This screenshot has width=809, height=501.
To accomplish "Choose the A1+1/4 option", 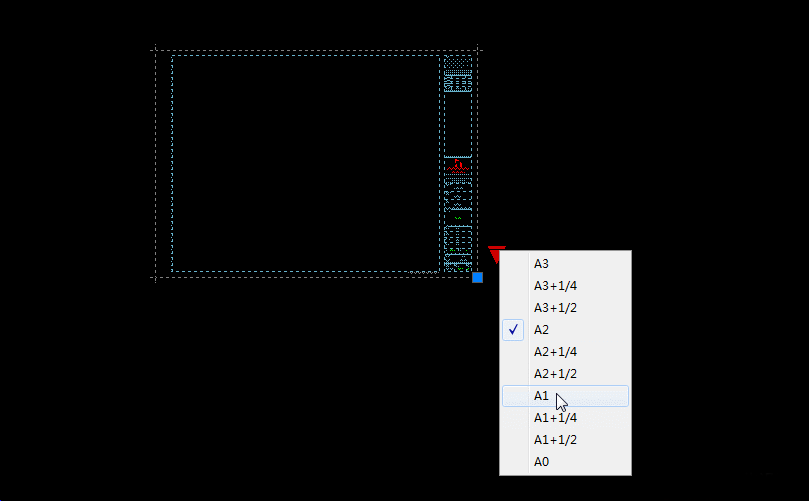I will tap(565, 418).
